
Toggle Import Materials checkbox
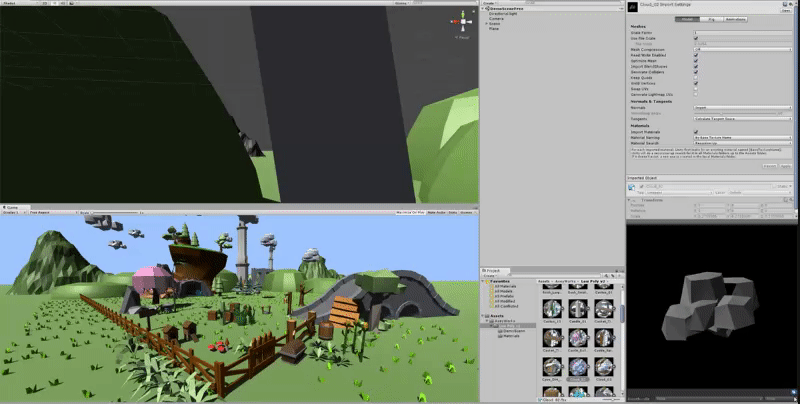click(695, 132)
